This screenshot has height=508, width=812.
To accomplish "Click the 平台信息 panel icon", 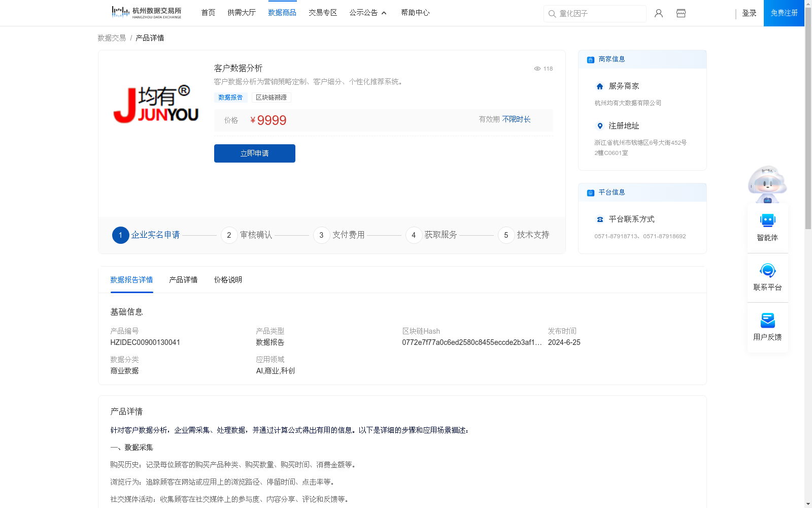I will pos(591,193).
